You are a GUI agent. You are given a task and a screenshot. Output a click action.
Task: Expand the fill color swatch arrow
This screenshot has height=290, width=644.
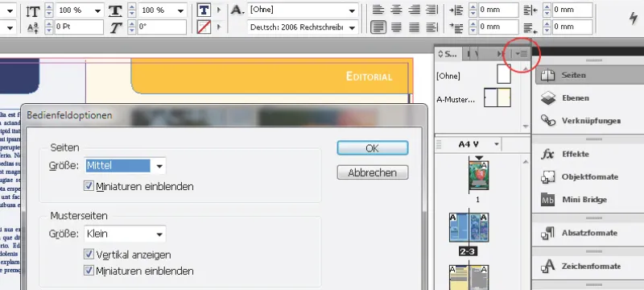(218, 10)
